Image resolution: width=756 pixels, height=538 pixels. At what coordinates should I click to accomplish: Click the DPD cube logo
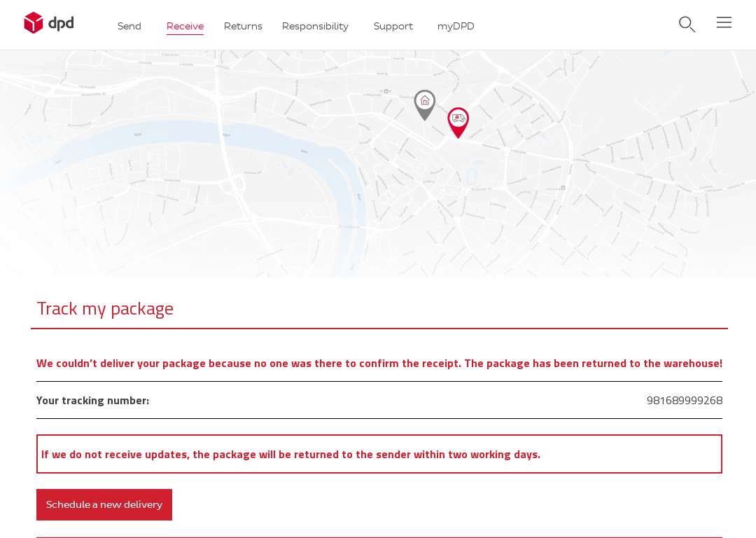point(34,22)
